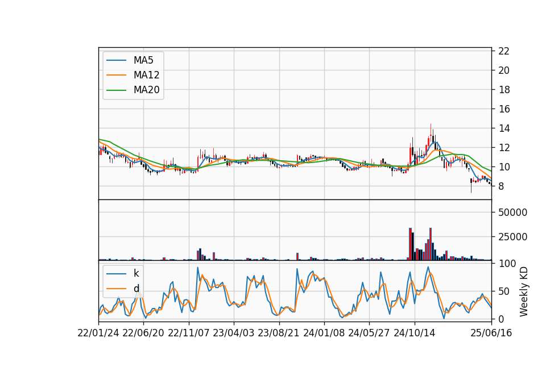This screenshot has width=546, height=392.
Task: Click the price axis label 8
Action: tap(501, 186)
